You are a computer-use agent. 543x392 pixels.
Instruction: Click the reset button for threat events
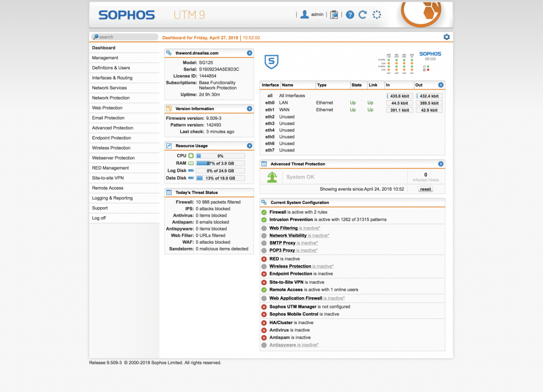click(x=425, y=189)
